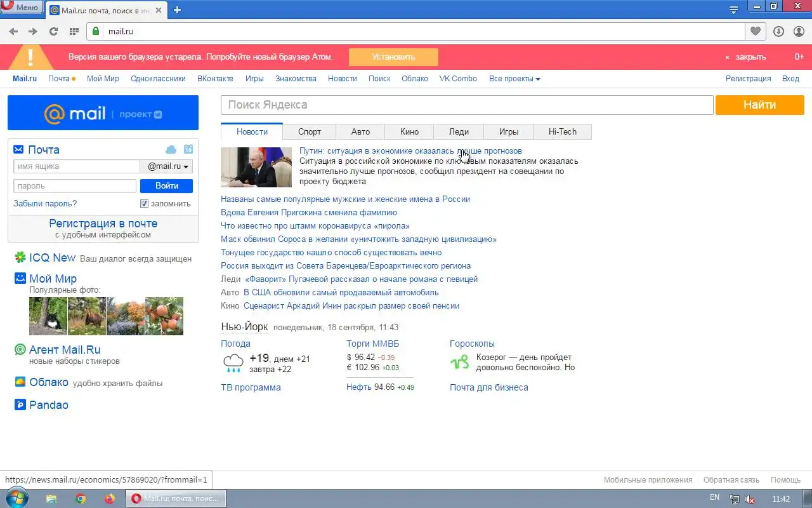The height and width of the screenshot is (508, 812).
Task: Click the envelope icon next to Почта
Action: click(19, 149)
